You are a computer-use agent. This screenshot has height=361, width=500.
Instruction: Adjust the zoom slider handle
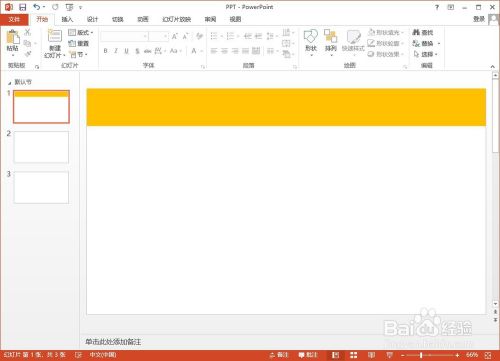(421, 355)
